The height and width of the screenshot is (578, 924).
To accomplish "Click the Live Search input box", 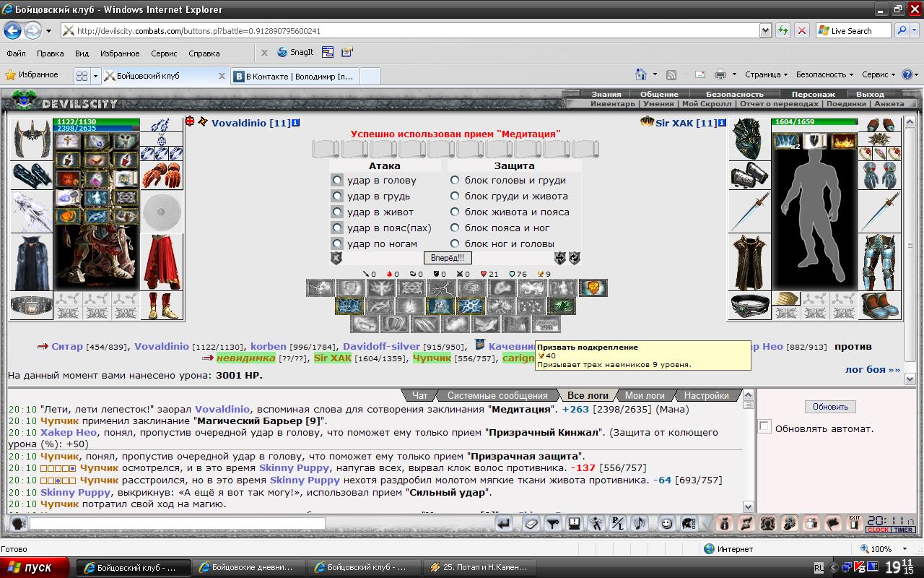I will (x=854, y=31).
